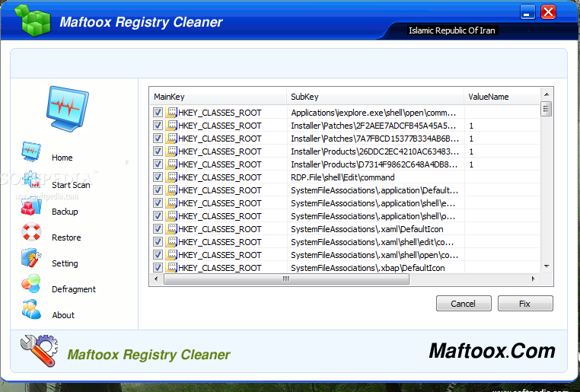Select the .application\shell\o... subkey text
The image size is (580, 392).
point(373,216)
